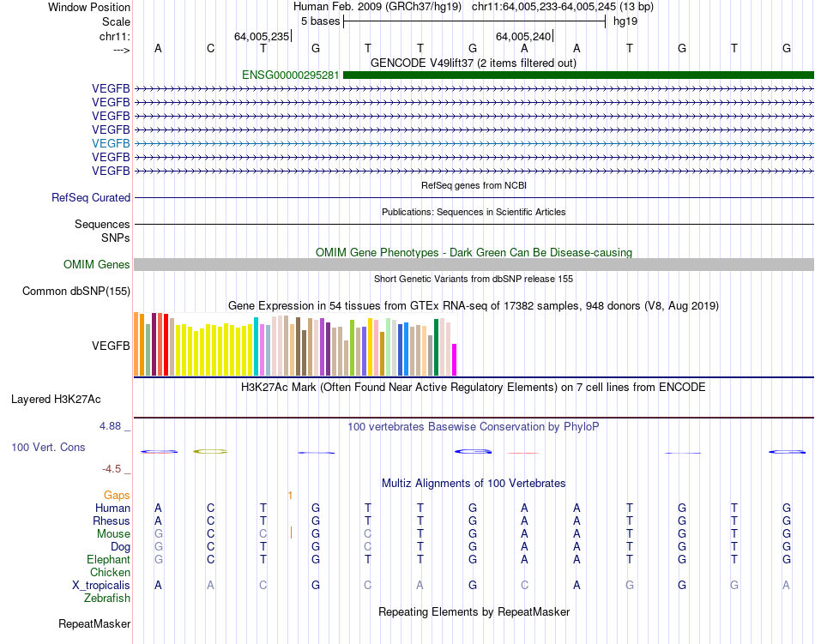Screen dimensions: 815x644
Task: Open Multiz Alignments of 100 Vertebrates title
Action: [474, 484]
